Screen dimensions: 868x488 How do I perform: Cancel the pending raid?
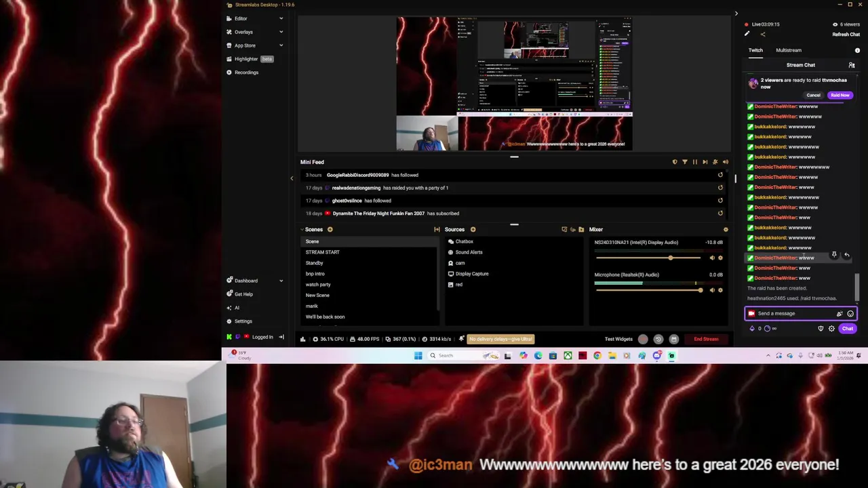[x=813, y=96]
